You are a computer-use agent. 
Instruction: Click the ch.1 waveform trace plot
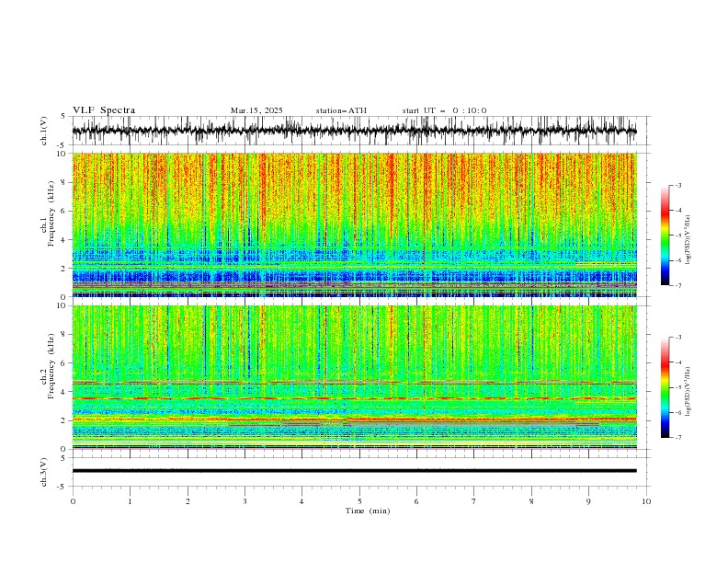(x=354, y=131)
